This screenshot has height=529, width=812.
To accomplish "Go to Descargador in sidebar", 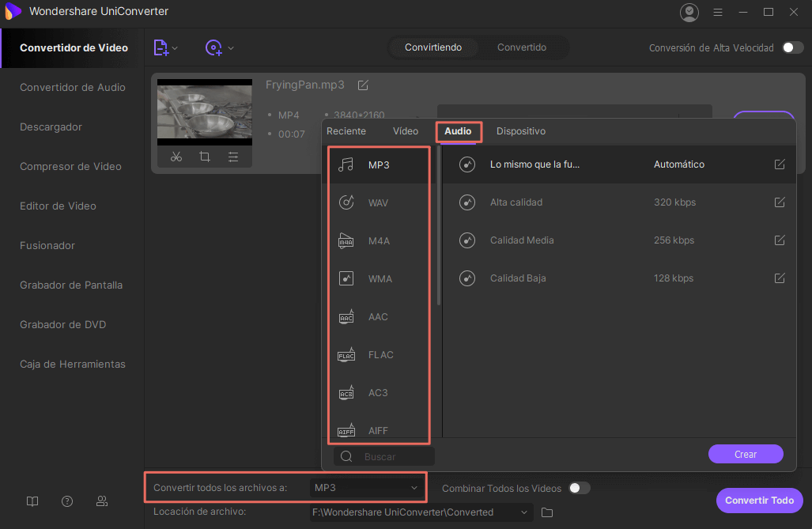I will coord(51,127).
